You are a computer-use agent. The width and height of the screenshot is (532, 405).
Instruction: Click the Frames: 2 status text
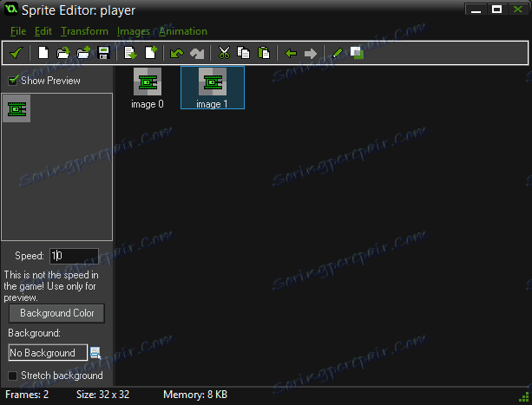(27, 395)
